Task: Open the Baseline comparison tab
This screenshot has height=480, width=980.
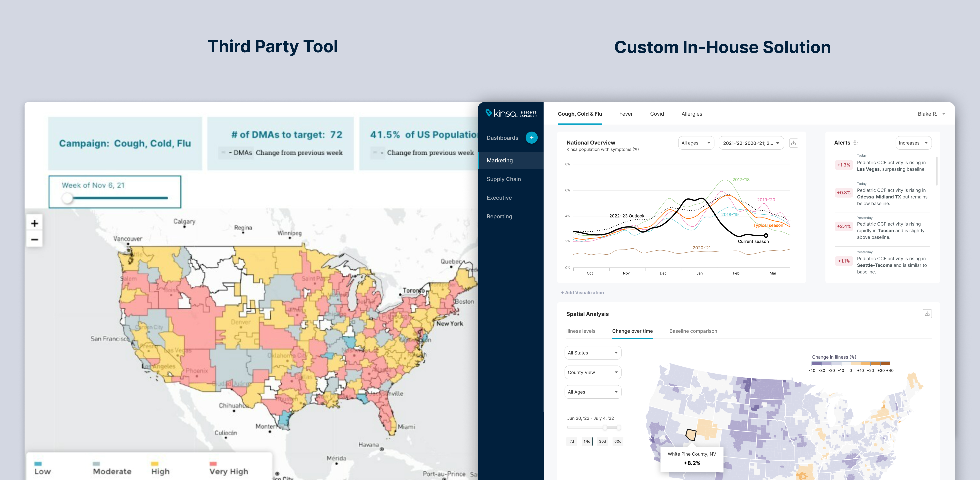Action: (693, 331)
